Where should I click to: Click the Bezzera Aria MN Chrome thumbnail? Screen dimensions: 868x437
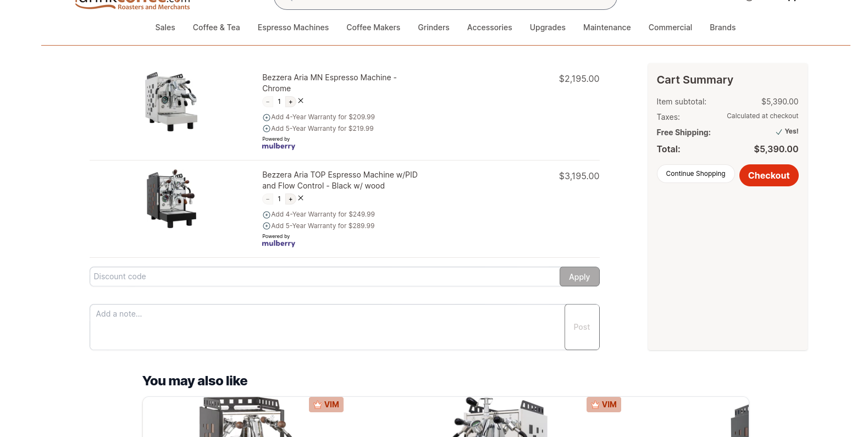tap(171, 102)
